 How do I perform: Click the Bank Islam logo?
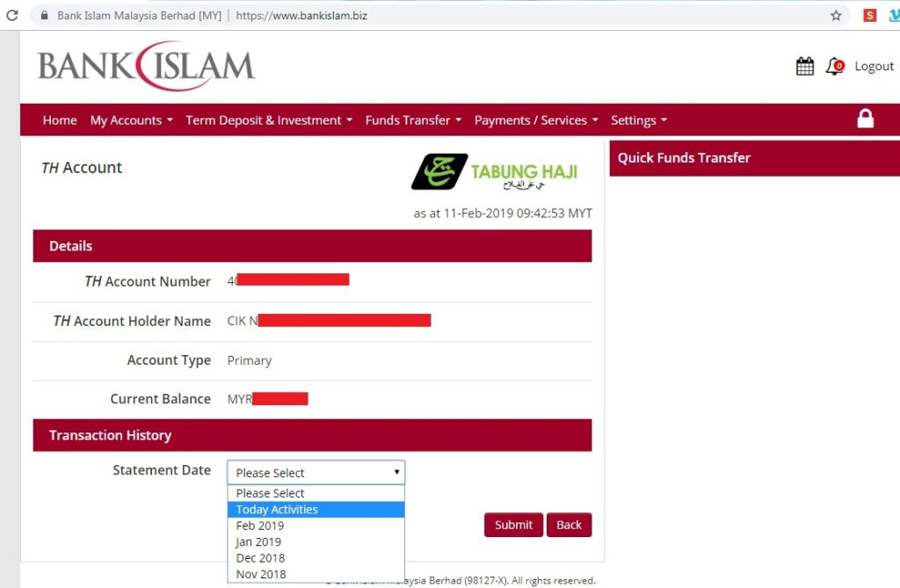[x=147, y=65]
